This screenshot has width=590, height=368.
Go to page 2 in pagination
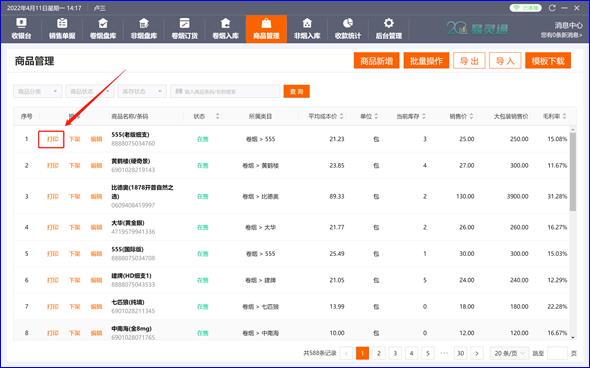pos(379,353)
